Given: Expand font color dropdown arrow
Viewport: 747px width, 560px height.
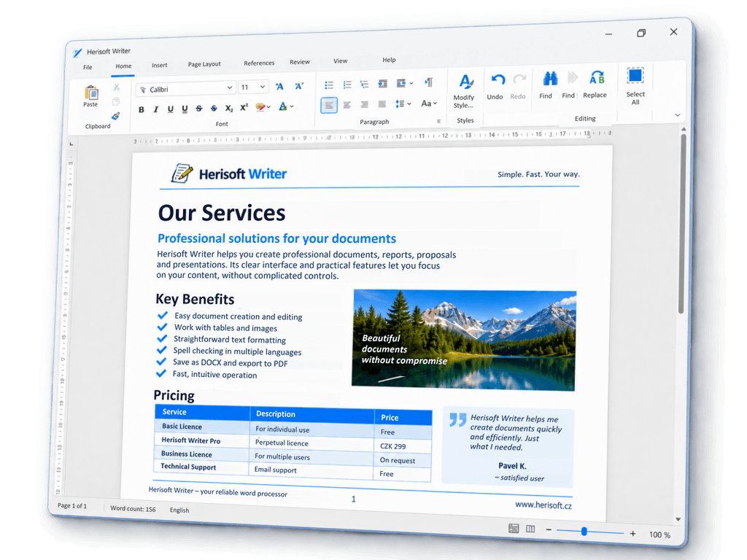Looking at the screenshot, I should click(292, 106).
